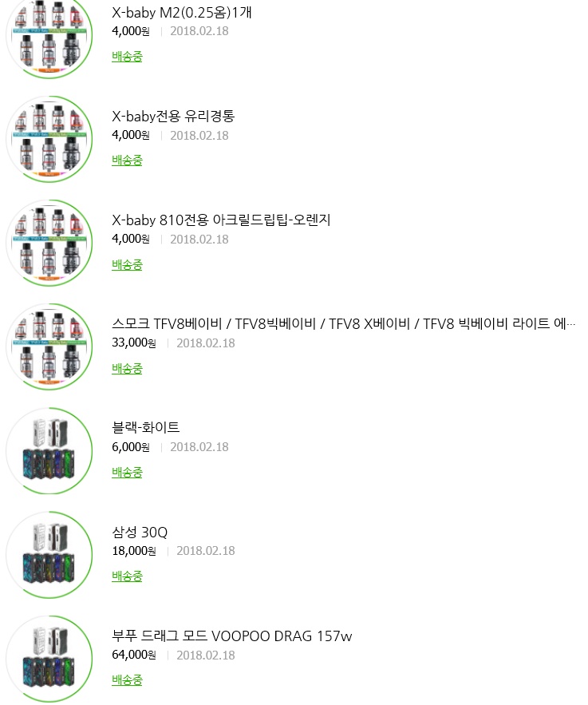Click the 스모크 TFV8베이비 product title

point(343,324)
